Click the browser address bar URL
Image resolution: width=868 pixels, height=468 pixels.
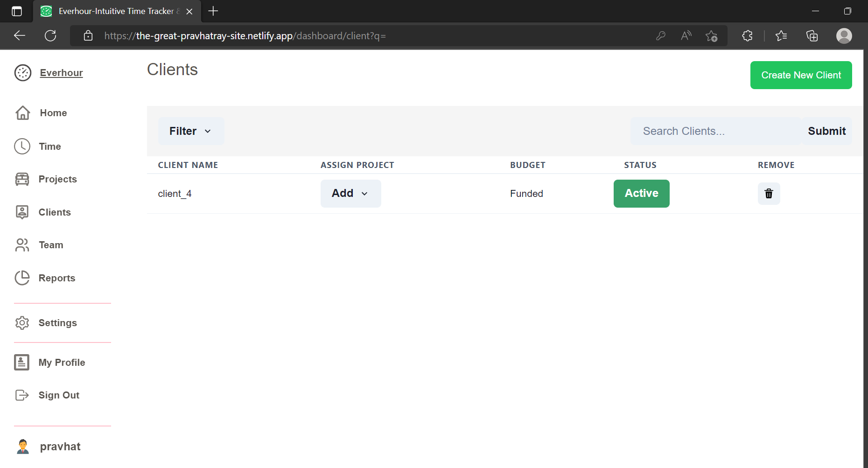point(245,36)
